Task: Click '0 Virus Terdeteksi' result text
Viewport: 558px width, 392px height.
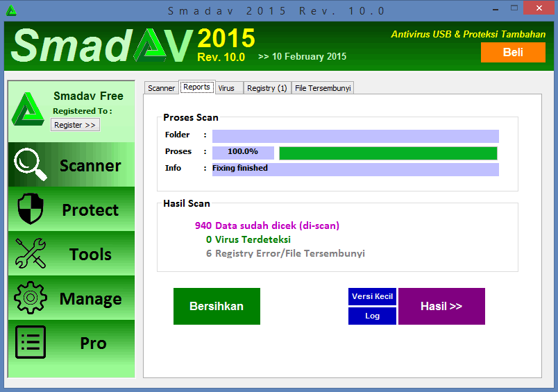Action: pyautogui.click(x=248, y=239)
